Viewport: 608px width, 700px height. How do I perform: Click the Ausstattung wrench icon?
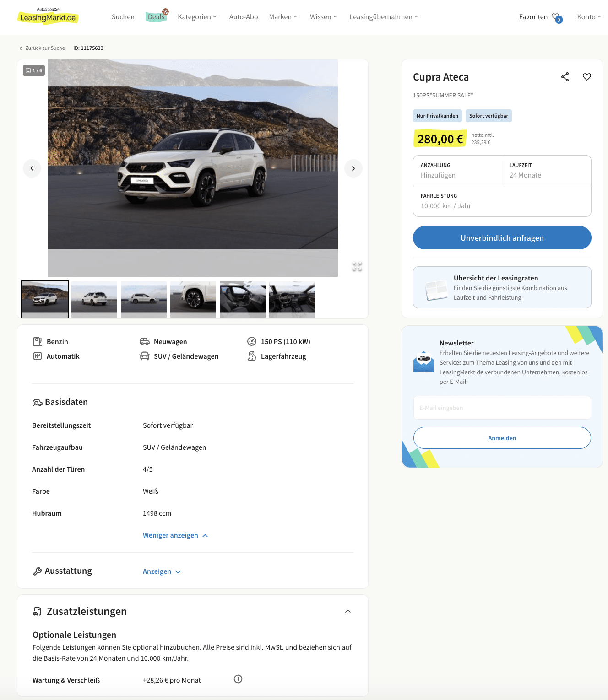[38, 571]
